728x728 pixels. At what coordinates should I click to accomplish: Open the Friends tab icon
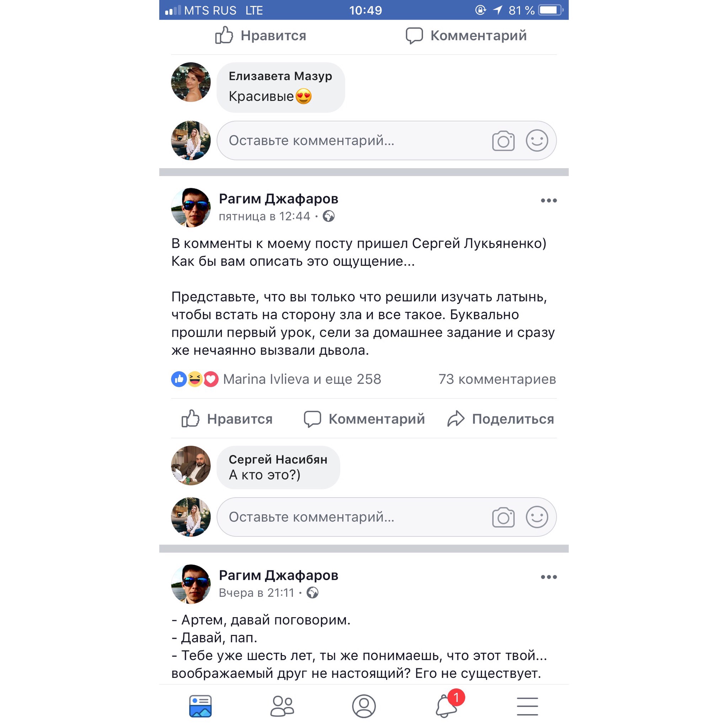click(x=282, y=706)
